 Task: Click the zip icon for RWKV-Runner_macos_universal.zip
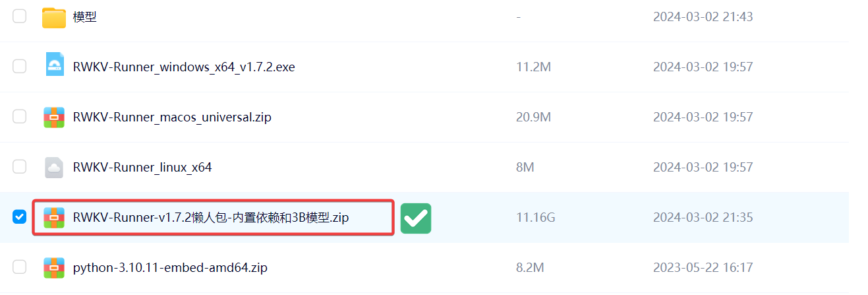tap(54, 117)
